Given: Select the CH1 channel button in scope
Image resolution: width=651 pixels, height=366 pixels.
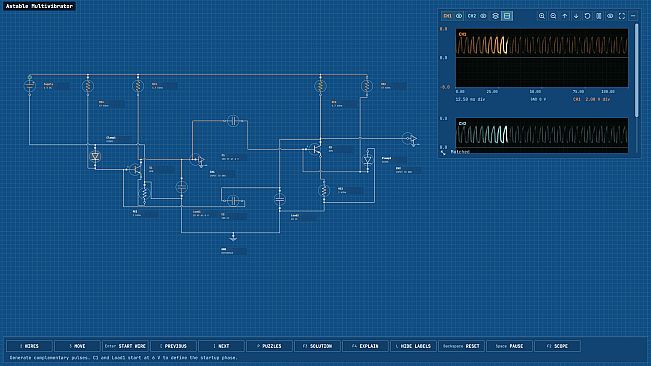Looking at the screenshot, I should tap(447, 16).
